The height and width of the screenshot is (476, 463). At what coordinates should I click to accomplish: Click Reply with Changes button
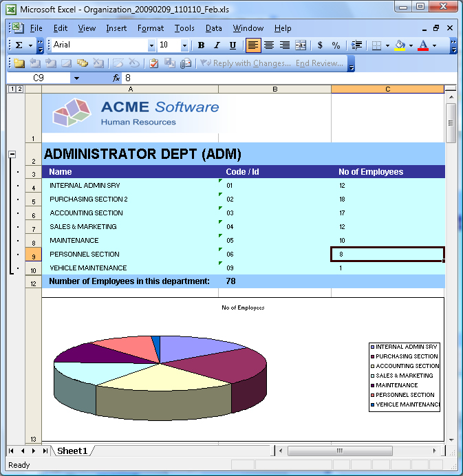pos(246,63)
